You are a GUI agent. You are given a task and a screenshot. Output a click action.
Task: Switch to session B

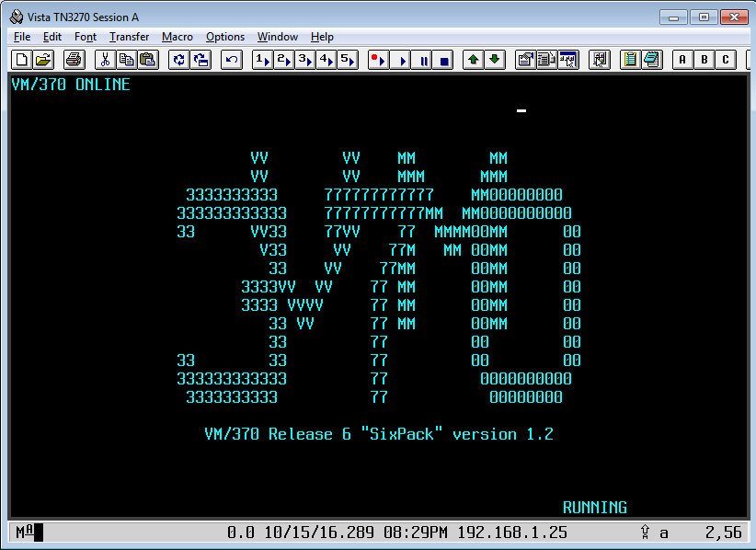[x=703, y=59]
